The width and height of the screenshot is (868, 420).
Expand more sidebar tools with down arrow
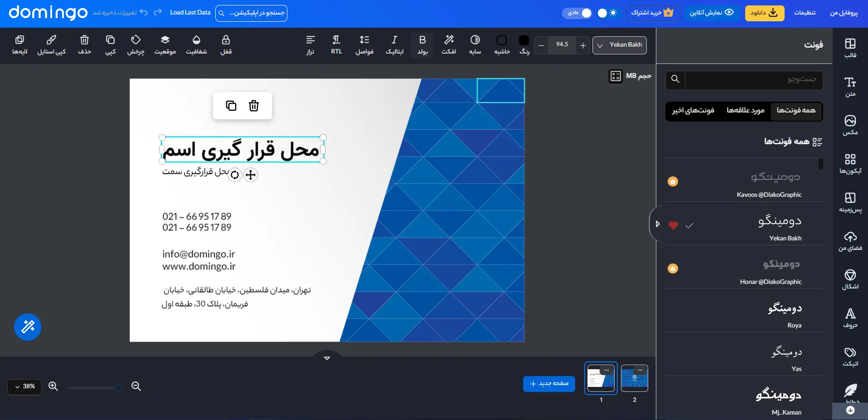coord(850,410)
